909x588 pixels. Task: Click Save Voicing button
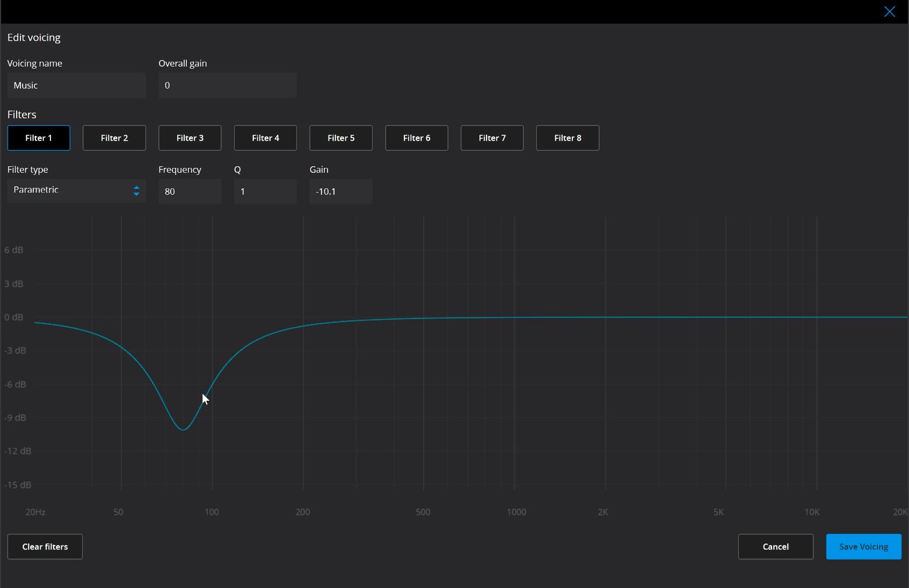click(x=863, y=547)
